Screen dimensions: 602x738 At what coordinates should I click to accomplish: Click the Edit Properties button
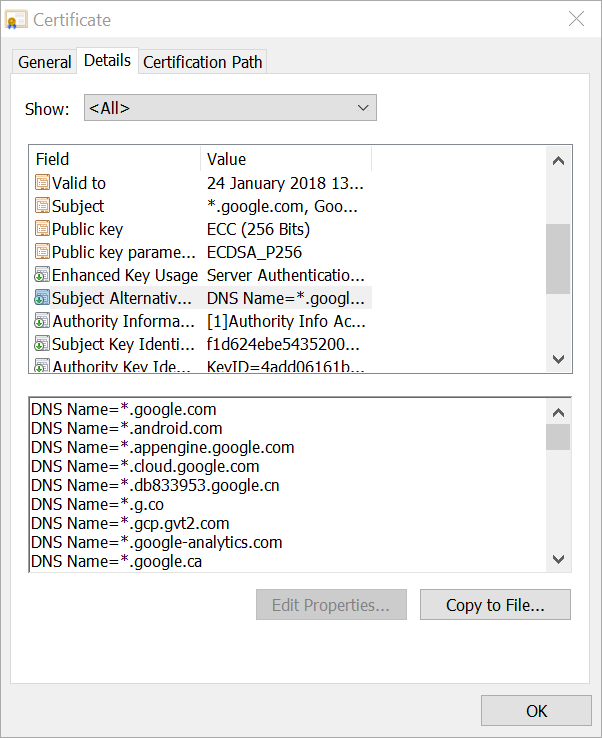coord(331,605)
